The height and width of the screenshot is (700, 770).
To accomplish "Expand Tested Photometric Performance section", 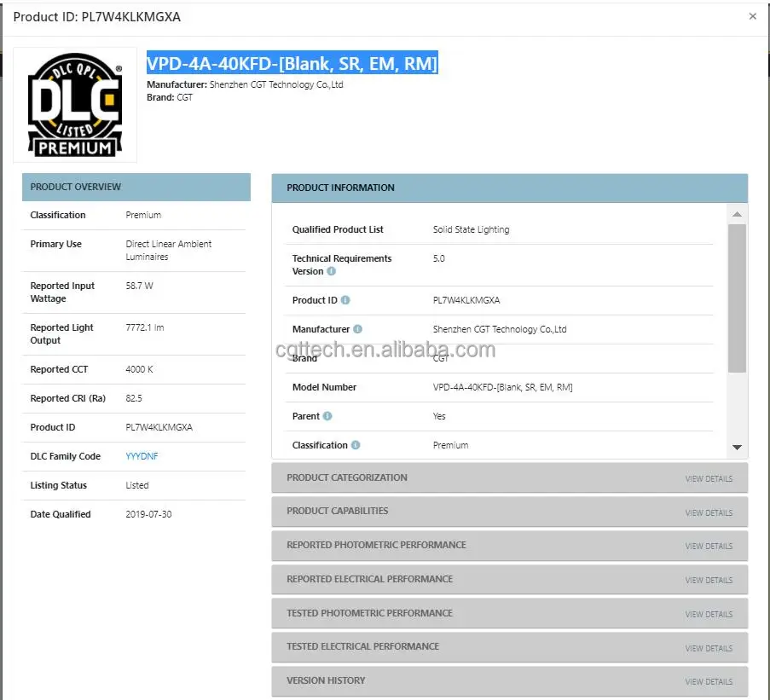I will point(509,613).
